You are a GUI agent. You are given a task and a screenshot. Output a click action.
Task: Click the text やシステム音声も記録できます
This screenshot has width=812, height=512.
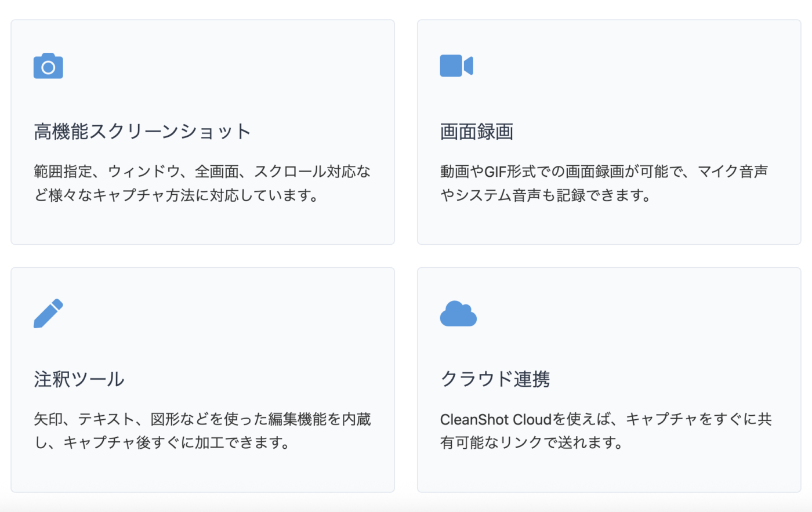[546, 195]
